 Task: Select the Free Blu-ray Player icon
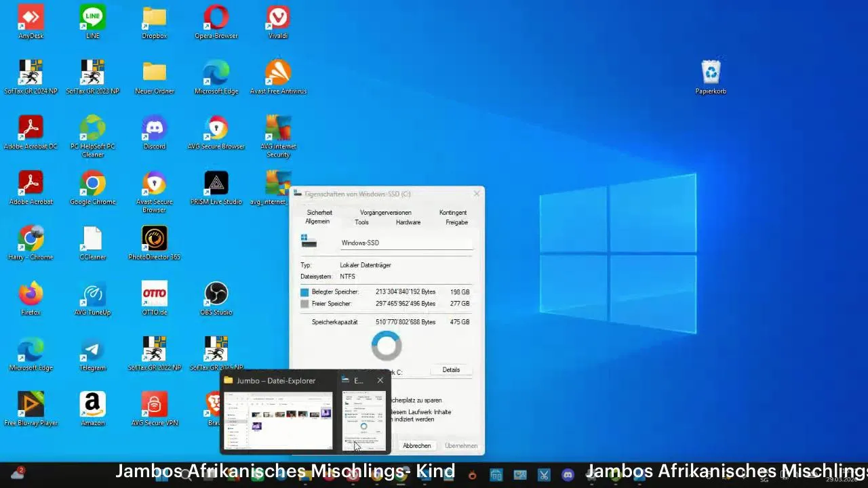(x=31, y=409)
